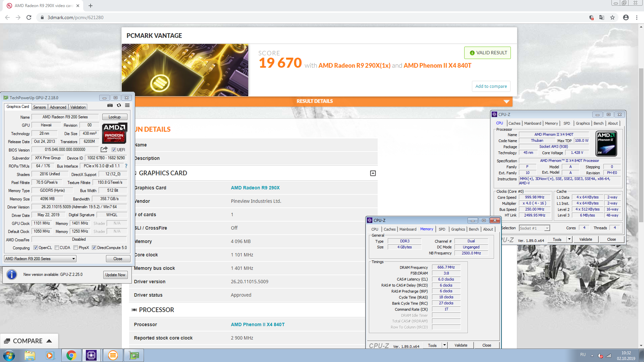Open Tools dropdown arrow in back CPU-Z

coord(569,239)
